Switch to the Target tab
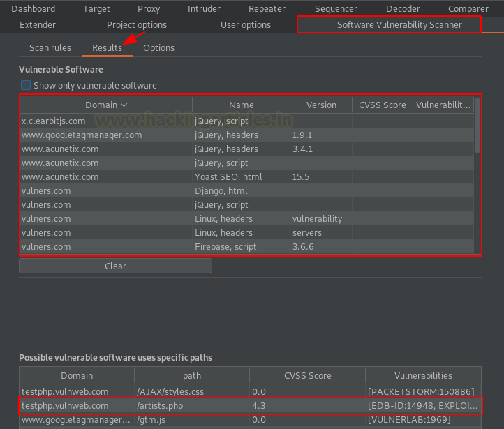This screenshot has height=429, width=504. pyautogui.click(x=96, y=8)
